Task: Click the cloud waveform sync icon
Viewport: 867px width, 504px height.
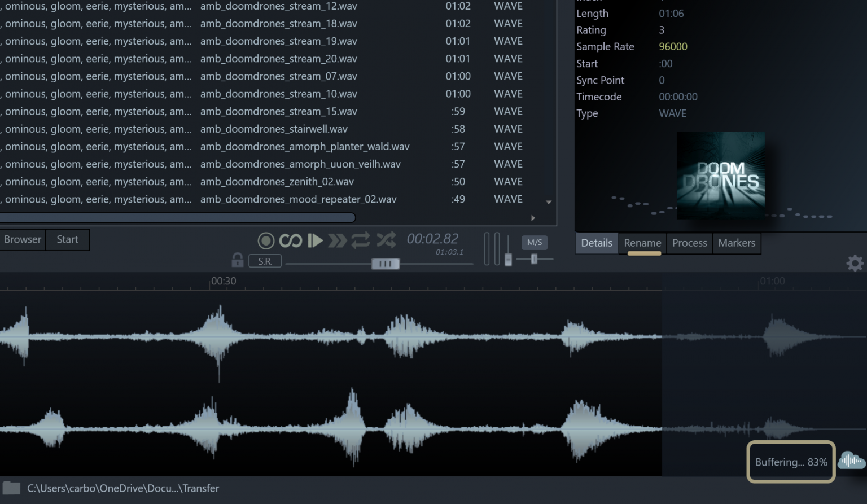Action: click(x=851, y=461)
